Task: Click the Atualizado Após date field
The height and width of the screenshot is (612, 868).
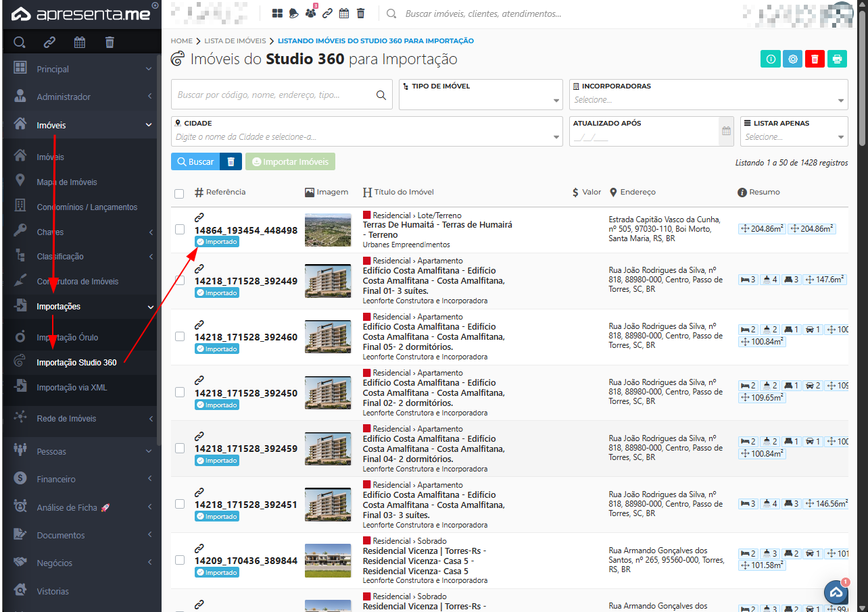Action: pyautogui.click(x=642, y=137)
